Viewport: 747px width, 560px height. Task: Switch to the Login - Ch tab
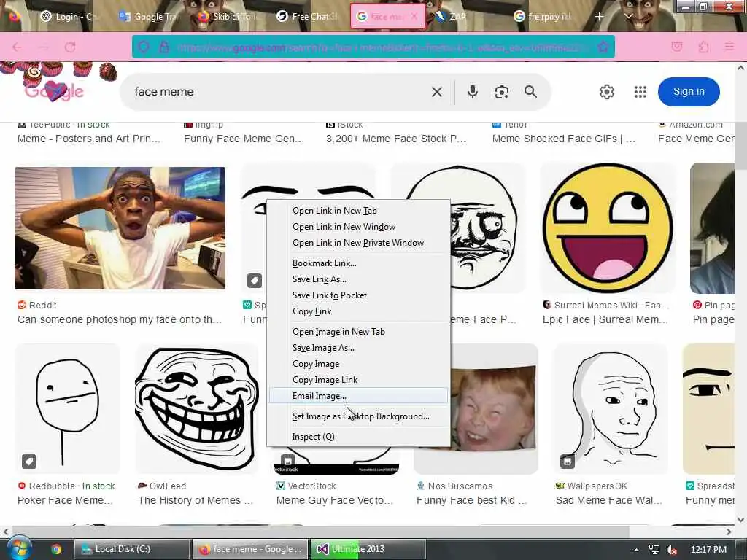pyautogui.click(x=69, y=16)
